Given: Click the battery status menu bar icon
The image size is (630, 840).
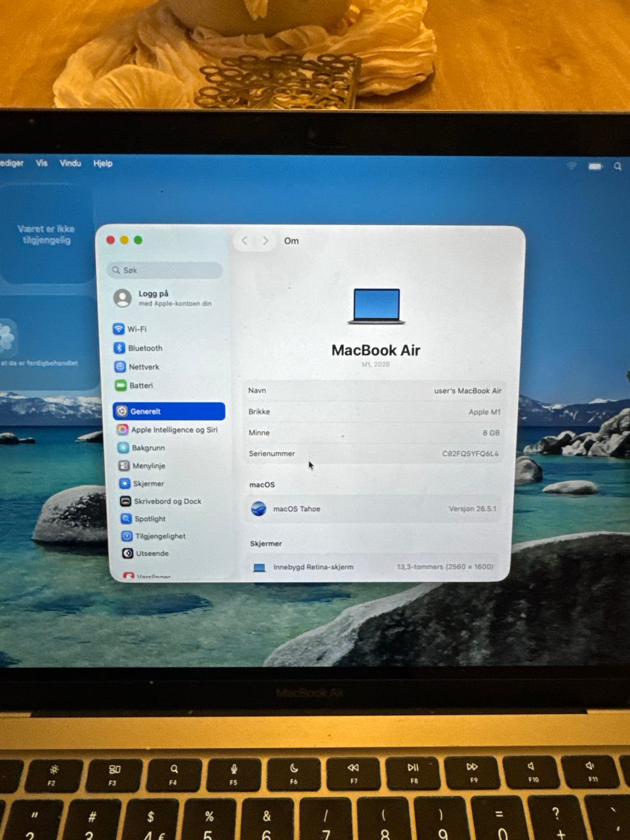Looking at the screenshot, I should click(595, 167).
